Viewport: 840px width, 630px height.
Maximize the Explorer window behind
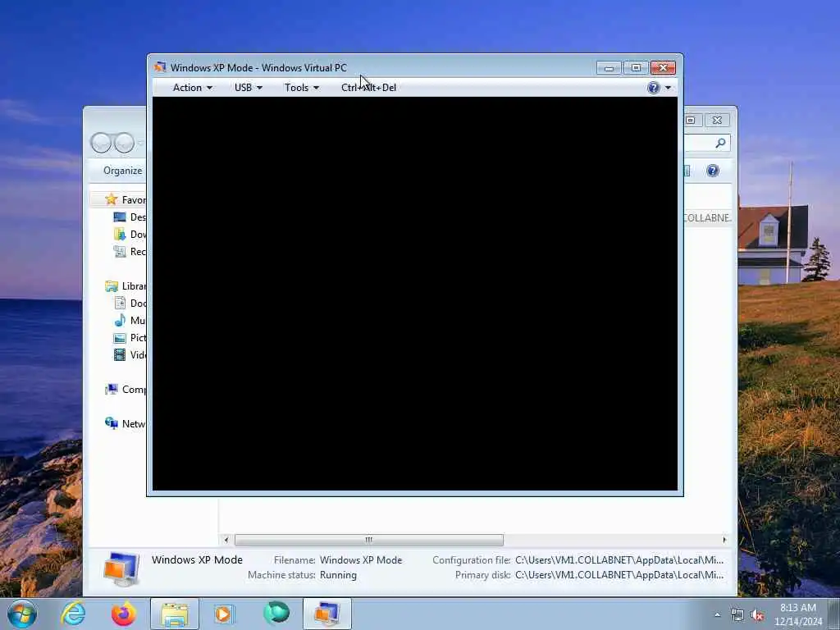click(692, 120)
